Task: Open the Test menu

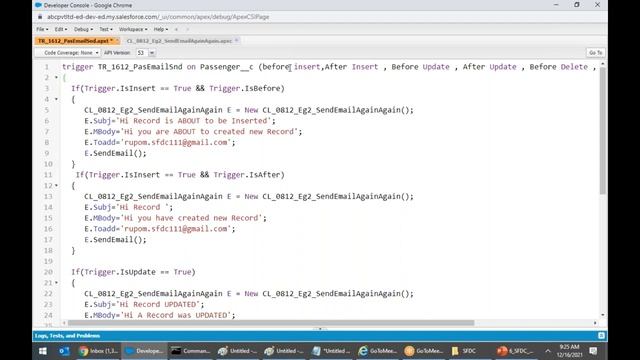Action: coord(106,29)
